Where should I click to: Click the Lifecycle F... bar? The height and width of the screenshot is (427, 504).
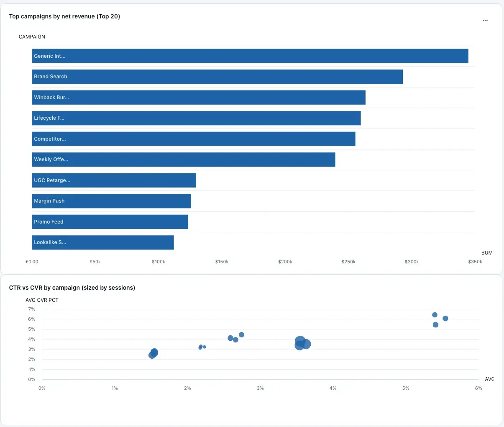(x=196, y=118)
